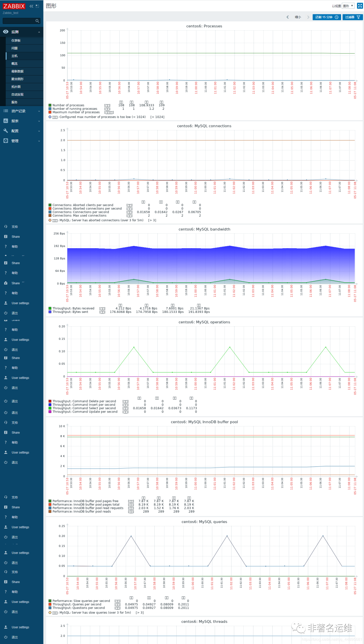
Task: Hide the sidebar using the square icon
Action: click(37, 6)
